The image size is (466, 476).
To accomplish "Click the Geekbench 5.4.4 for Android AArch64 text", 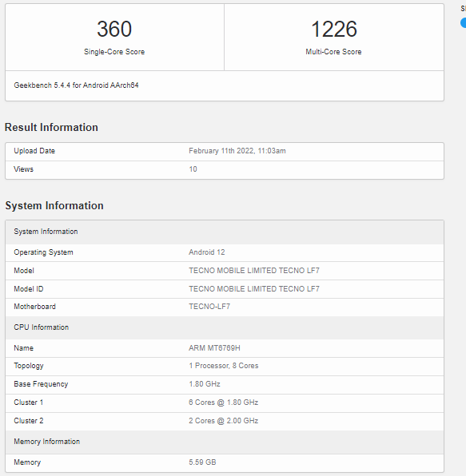I will click(x=76, y=85).
